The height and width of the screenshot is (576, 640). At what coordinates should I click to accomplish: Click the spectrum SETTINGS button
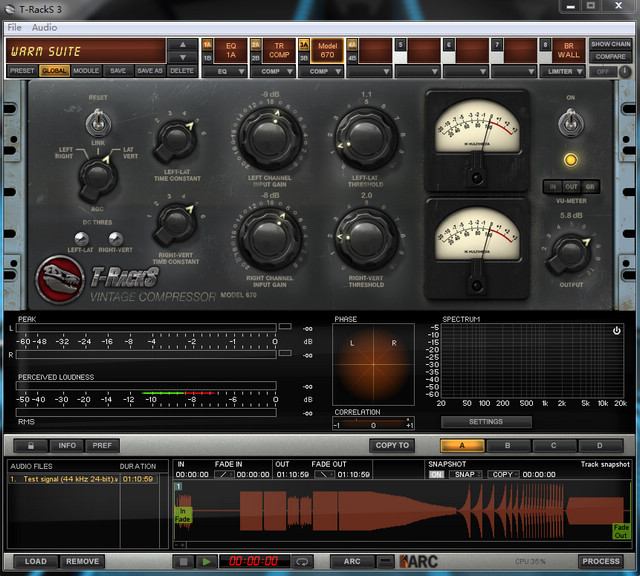pos(486,422)
